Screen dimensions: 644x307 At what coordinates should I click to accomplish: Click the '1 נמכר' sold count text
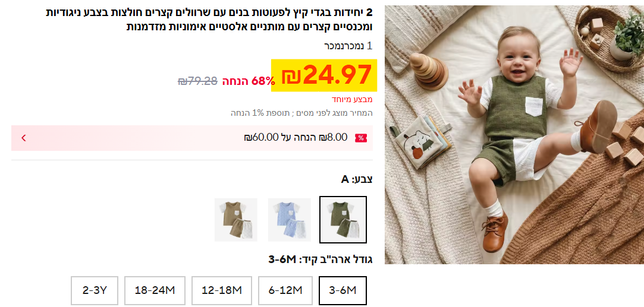pyautogui.click(x=348, y=46)
